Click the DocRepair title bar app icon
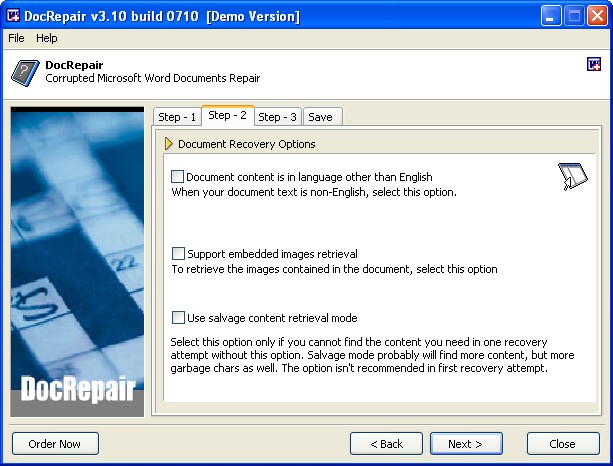This screenshot has height=466, width=613. [13, 16]
